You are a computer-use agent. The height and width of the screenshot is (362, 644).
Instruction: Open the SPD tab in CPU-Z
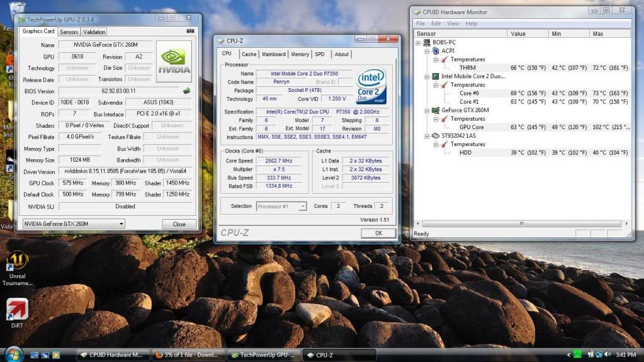pyautogui.click(x=320, y=54)
